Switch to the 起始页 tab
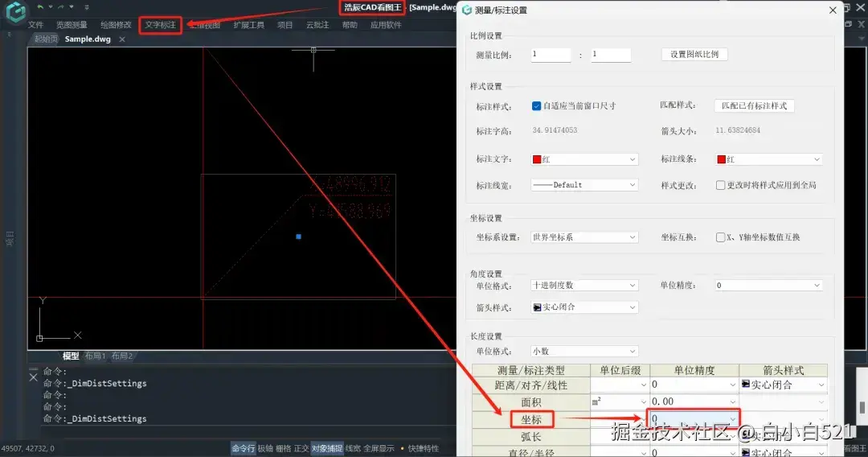 pyautogui.click(x=45, y=39)
